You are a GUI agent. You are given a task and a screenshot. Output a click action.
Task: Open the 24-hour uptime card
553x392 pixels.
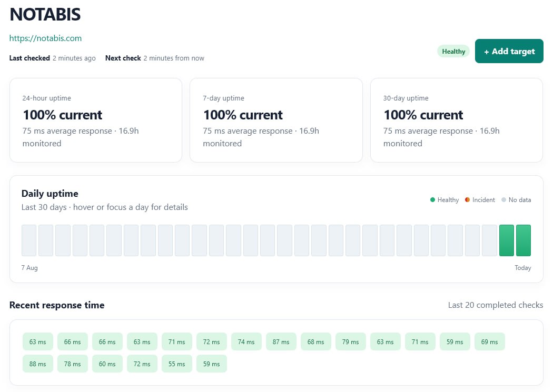point(96,120)
